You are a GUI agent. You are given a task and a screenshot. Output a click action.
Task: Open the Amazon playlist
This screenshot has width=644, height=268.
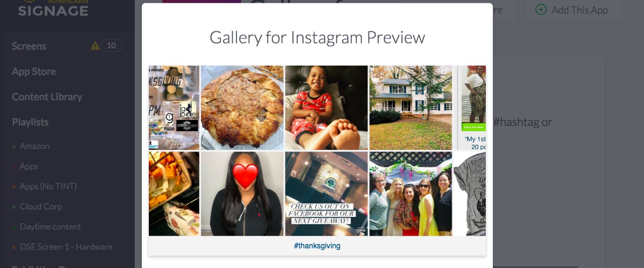[35, 146]
